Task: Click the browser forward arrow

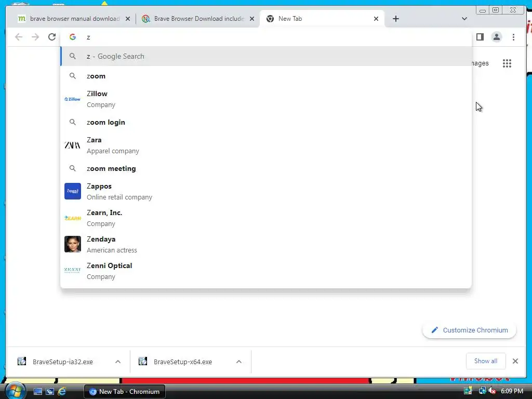Action: click(35, 37)
